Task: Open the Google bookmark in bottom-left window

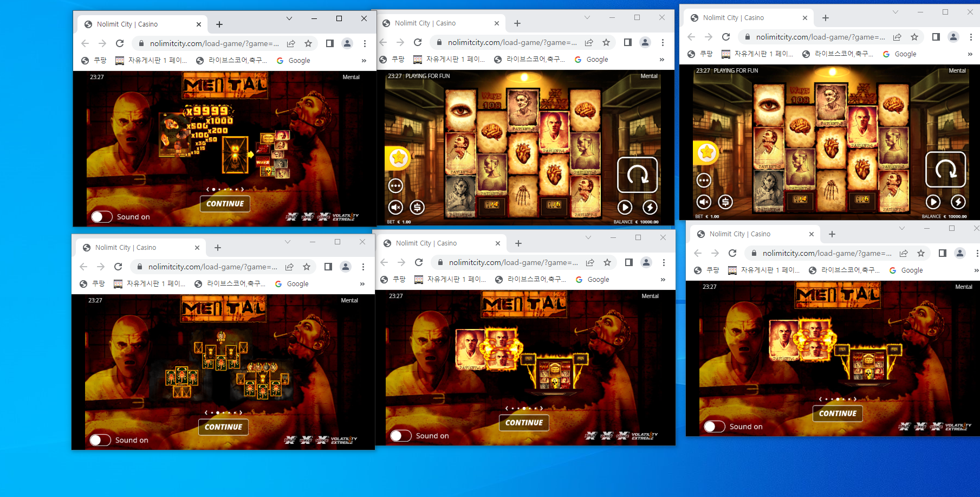Action: 292,284
